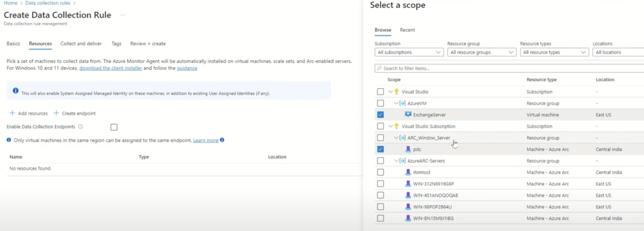Click the ExchangeServer virtual machine icon
Viewport: 644px width, 231px height.
click(x=408, y=115)
